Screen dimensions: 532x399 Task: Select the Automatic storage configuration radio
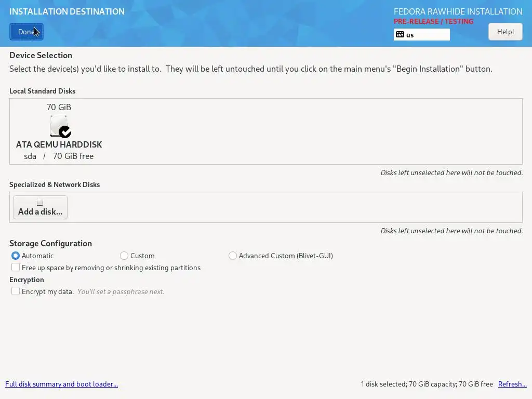[15, 256]
